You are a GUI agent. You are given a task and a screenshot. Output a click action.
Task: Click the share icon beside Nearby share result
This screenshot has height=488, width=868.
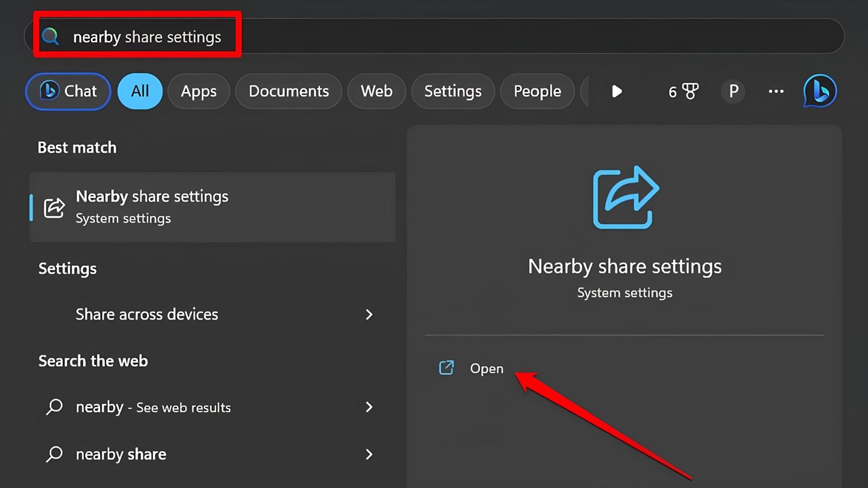pyautogui.click(x=54, y=207)
